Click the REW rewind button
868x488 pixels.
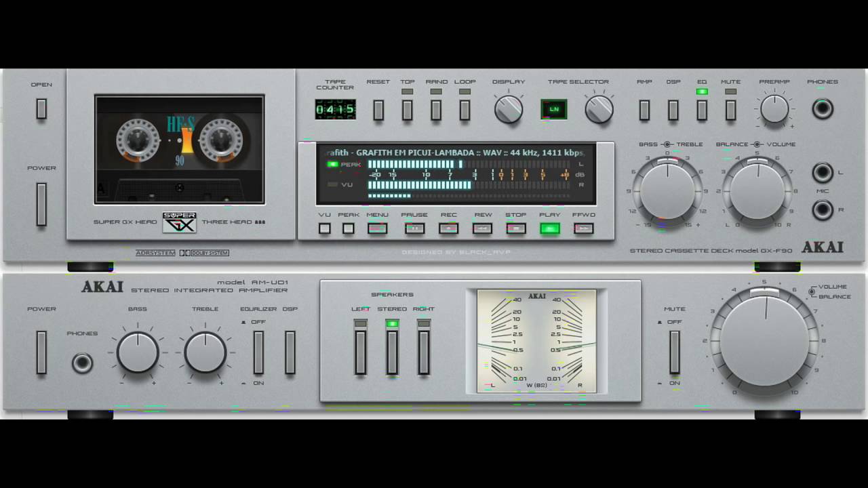[x=482, y=228]
